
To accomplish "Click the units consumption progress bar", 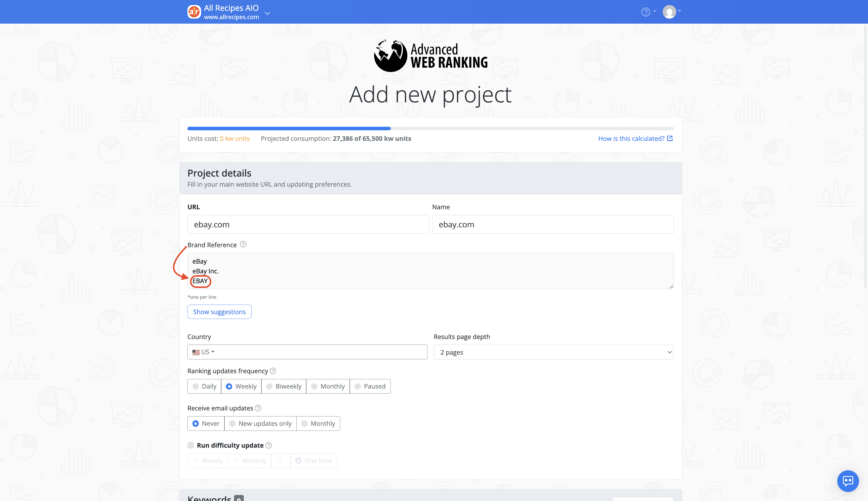I will tap(430, 128).
